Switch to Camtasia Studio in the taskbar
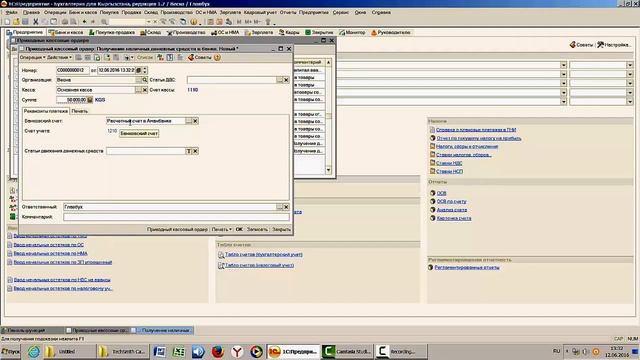The image size is (640, 360). pyautogui.click(x=347, y=351)
